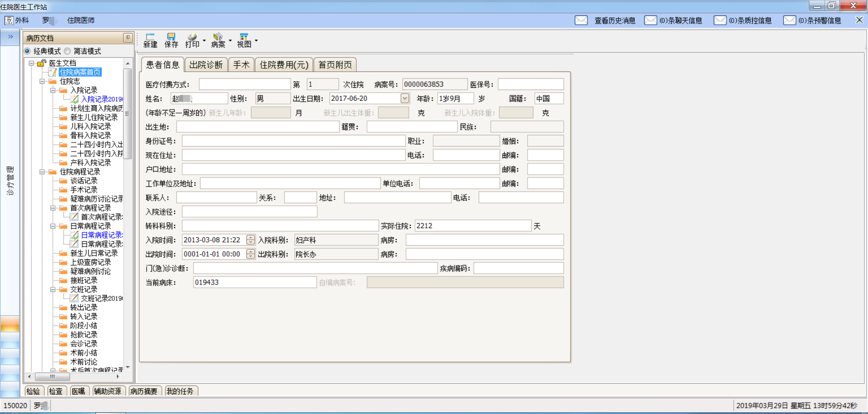Switch to the 手术 tab
Screen dimensions: 868x414
[x=241, y=65]
